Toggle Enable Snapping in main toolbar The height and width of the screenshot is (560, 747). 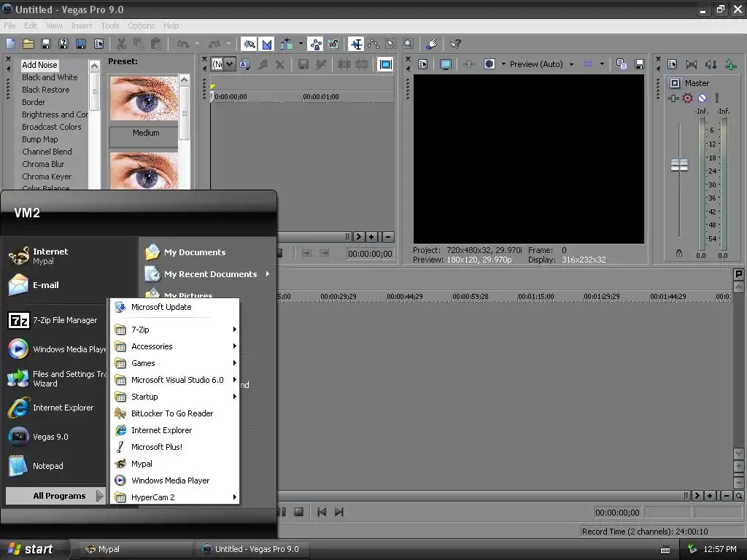click(x=249, y=44)
